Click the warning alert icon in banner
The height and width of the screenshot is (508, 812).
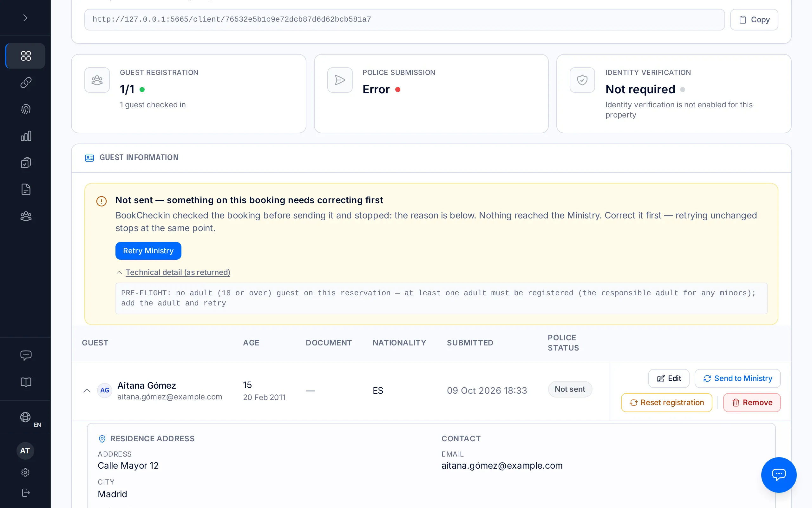[x=101, y=201]
